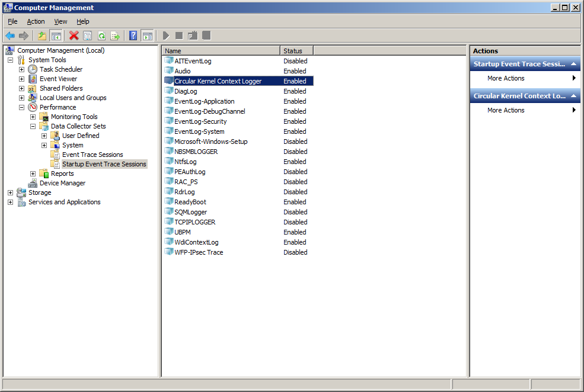This screenshot has width=584, height=392.
Task: Click the last gray toolbar icon
Action: tap(206, 36)
